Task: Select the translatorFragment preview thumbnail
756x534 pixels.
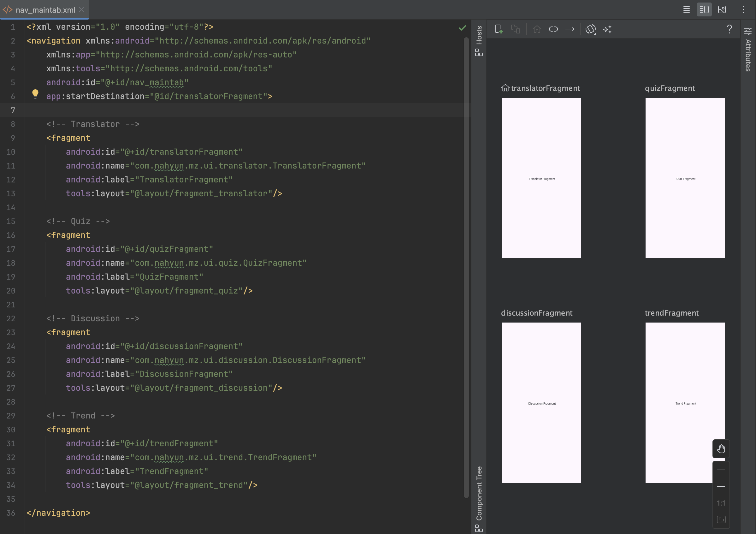Action: click(541, 178)
